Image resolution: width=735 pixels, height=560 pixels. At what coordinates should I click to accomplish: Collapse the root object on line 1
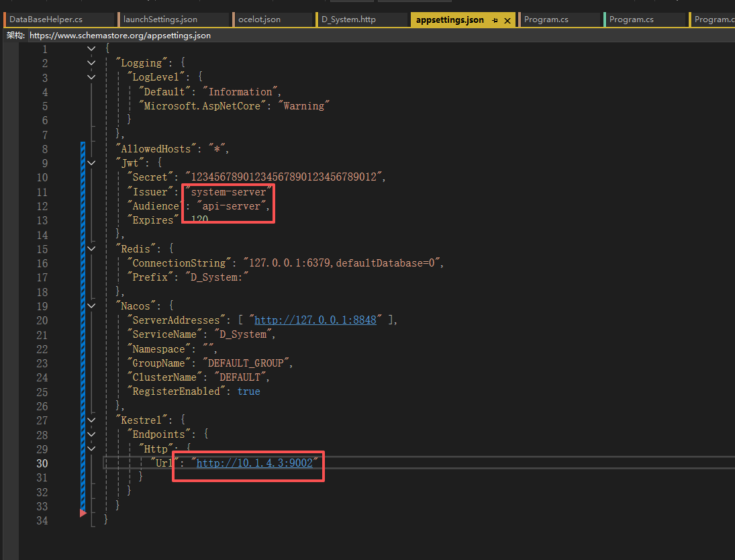pyautogui.click(x=91, y=48)
